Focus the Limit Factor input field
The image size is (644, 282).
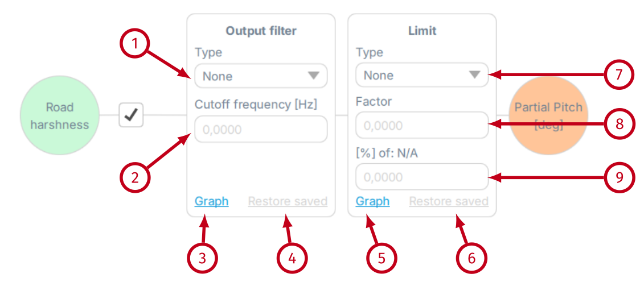click(422, 125)
